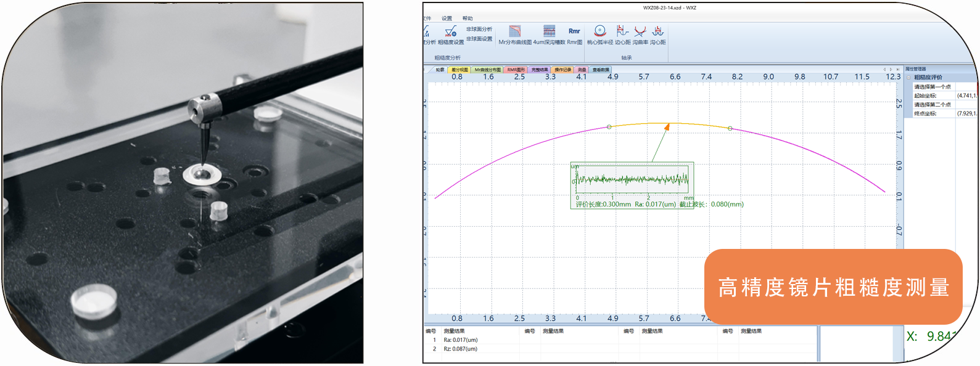Switch to the 差分视图 tab
The image size is (980, 366).
point(459,70)
